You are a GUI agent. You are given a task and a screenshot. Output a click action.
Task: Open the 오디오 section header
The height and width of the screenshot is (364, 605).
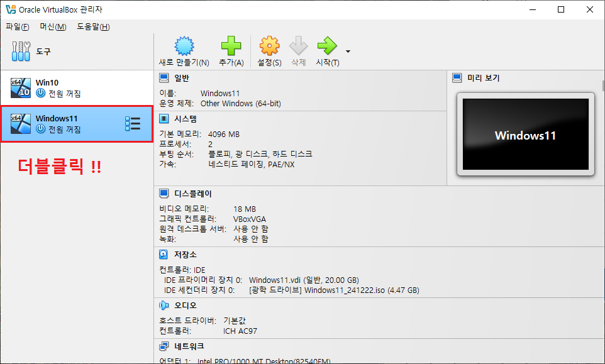pos(185,306)
